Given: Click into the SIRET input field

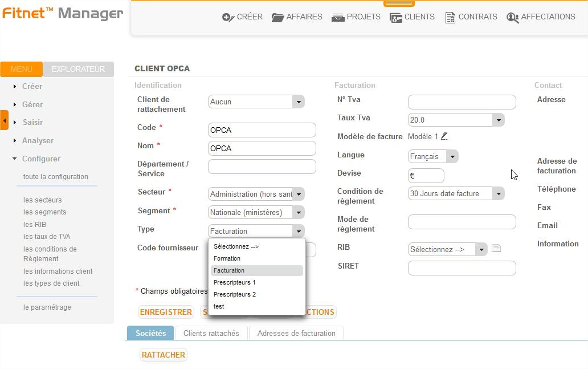Looking at the screenshot, I should [x=462, y=267].
